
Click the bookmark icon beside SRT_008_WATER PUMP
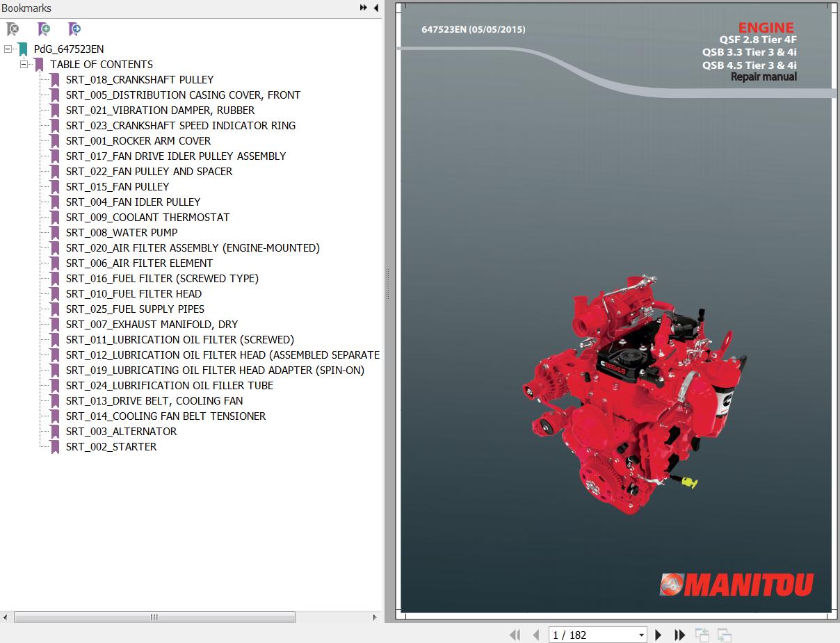pos(55,233)
